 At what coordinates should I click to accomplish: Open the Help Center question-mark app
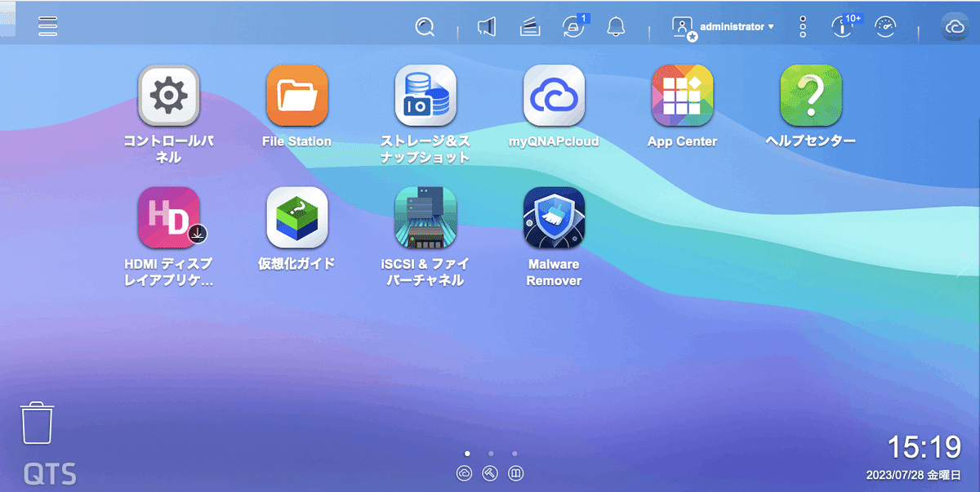[x=811, y=96]
